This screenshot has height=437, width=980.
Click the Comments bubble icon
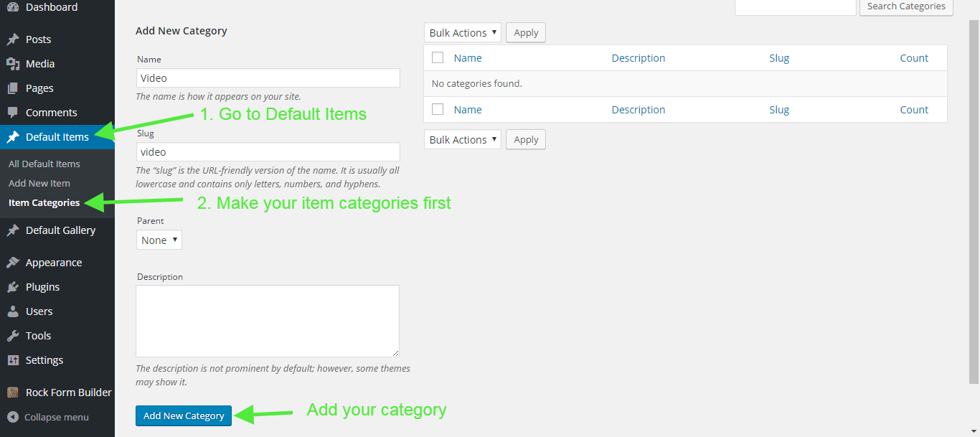pyautogui.click(x=13, y=113)
